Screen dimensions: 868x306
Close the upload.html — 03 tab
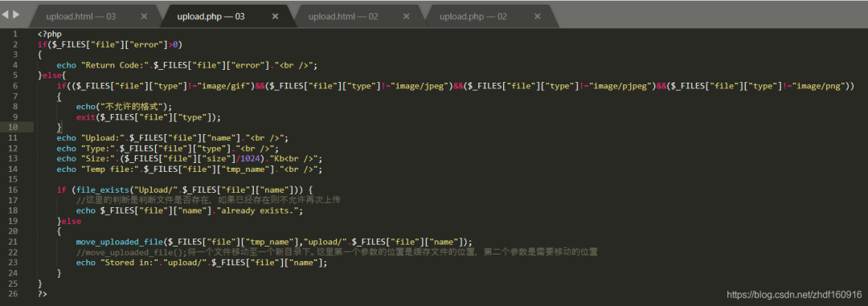point(144,17)
